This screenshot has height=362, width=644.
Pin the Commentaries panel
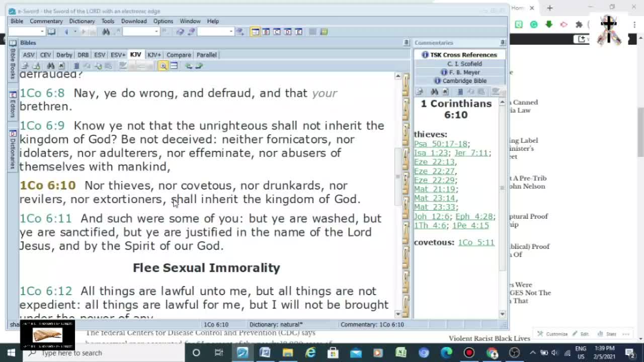click(x=503, y=43)
